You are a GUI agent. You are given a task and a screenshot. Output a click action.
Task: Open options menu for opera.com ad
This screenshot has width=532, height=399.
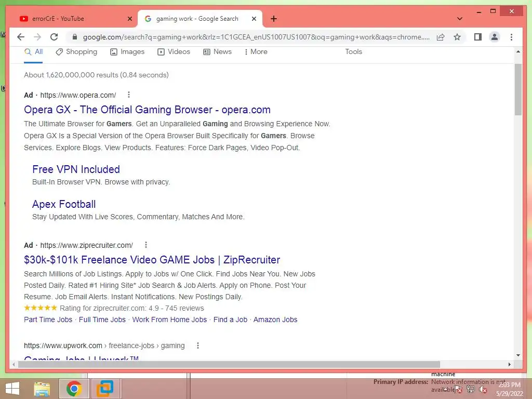[x=129, y=95]
